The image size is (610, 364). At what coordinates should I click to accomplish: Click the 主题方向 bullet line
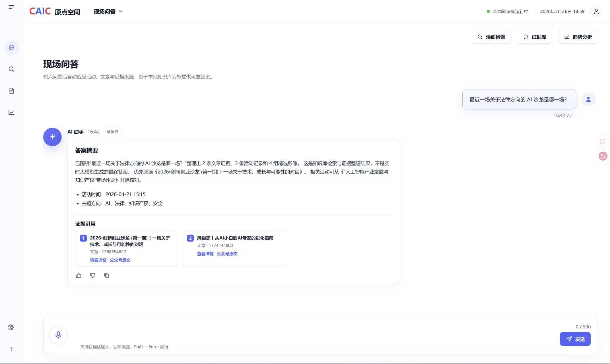(x=122, y=203)
